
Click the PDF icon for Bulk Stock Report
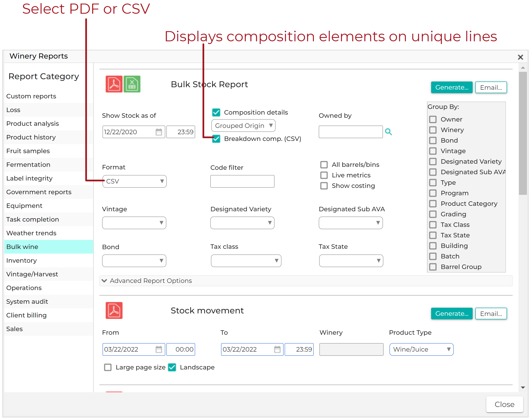[x=114, y=84]
